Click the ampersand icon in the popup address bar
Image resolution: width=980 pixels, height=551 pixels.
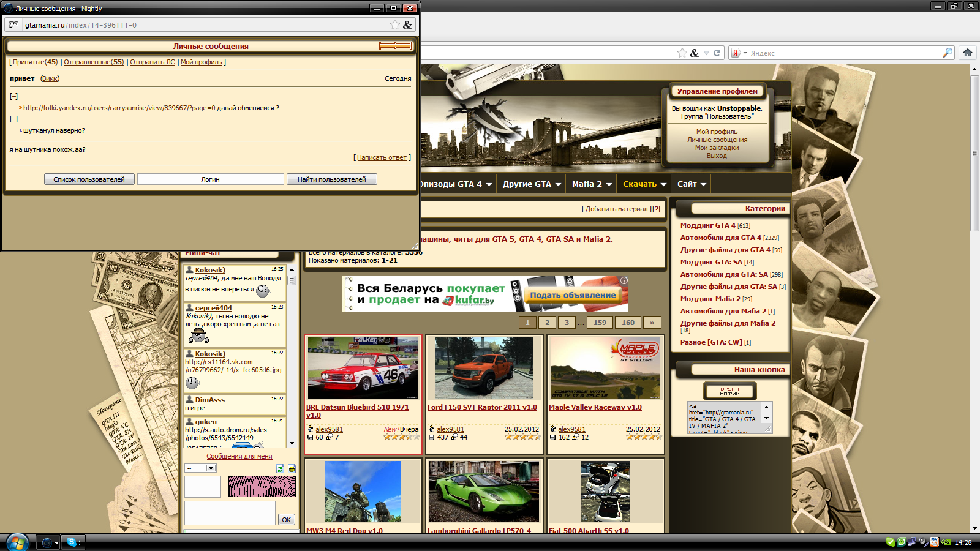[x=407, y=24]
